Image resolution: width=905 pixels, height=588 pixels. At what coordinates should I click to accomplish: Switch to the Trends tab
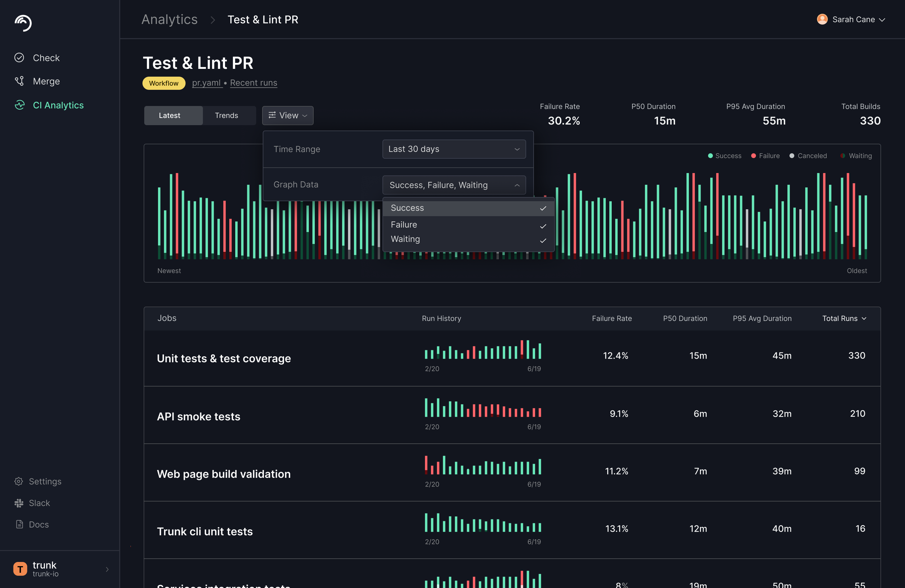(226, 116)
